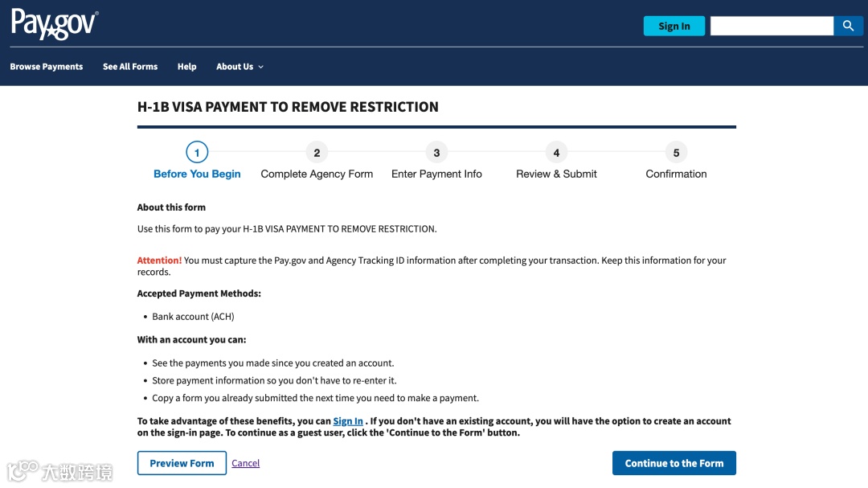
Task: Click the Preview Form button
Action: (x=182, y=463)
